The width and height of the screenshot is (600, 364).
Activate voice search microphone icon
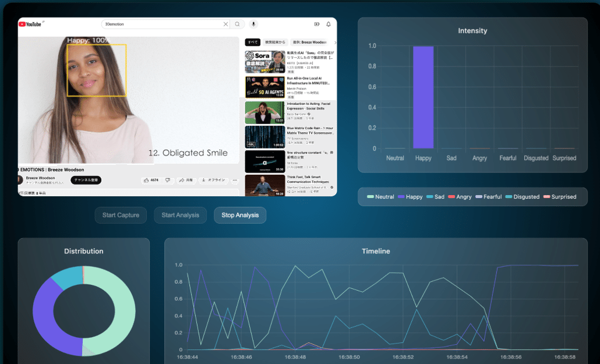point(253,24)
